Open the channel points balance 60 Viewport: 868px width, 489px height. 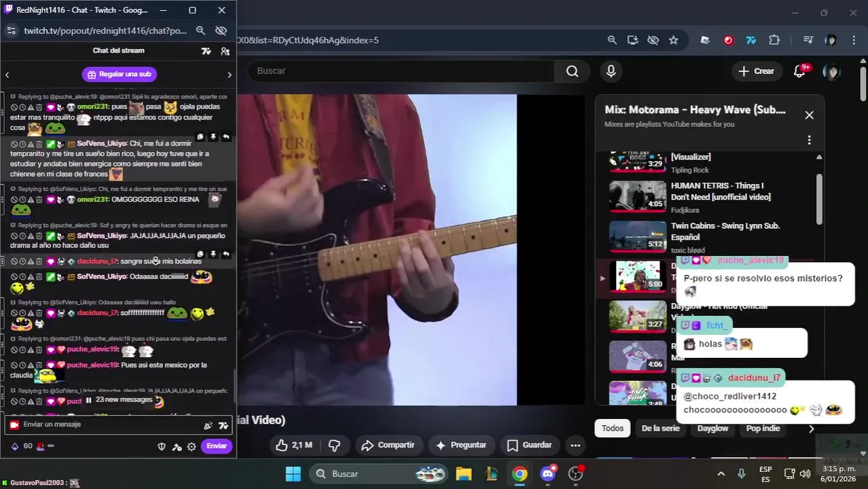point(22,446)
